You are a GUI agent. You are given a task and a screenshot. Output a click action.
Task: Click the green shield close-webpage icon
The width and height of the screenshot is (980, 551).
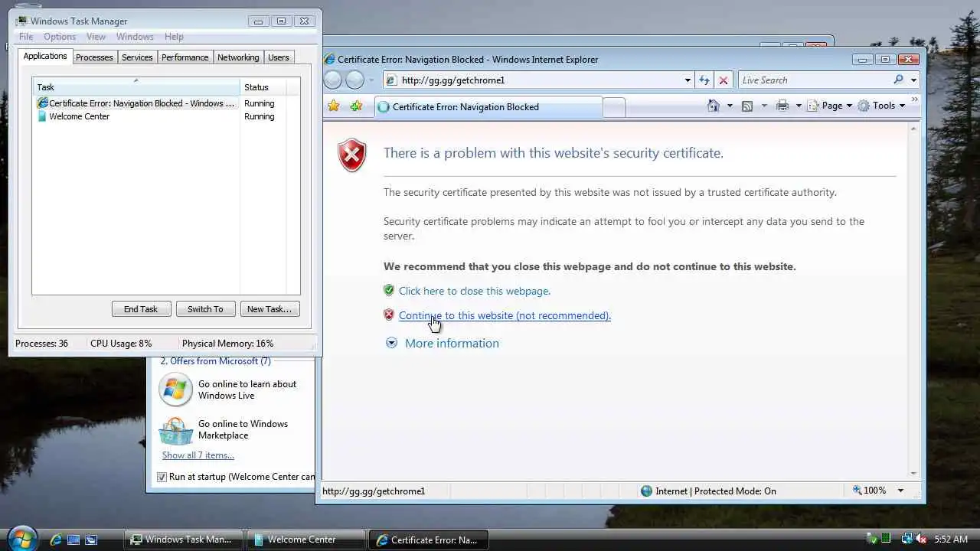389,291
